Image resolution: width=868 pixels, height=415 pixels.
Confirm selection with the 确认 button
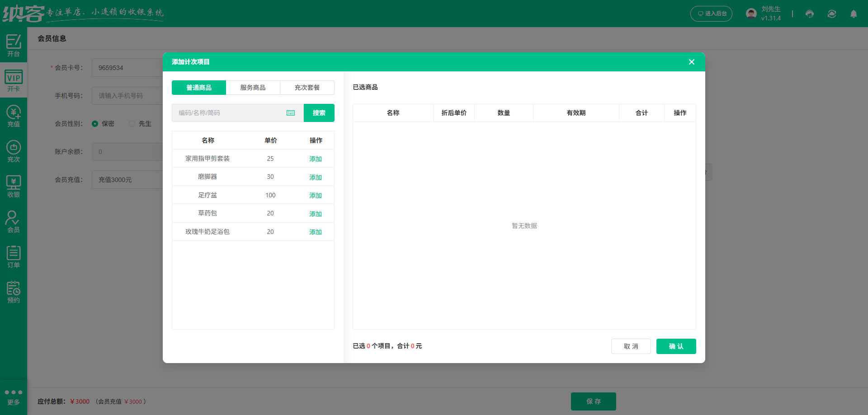(676, 346)
